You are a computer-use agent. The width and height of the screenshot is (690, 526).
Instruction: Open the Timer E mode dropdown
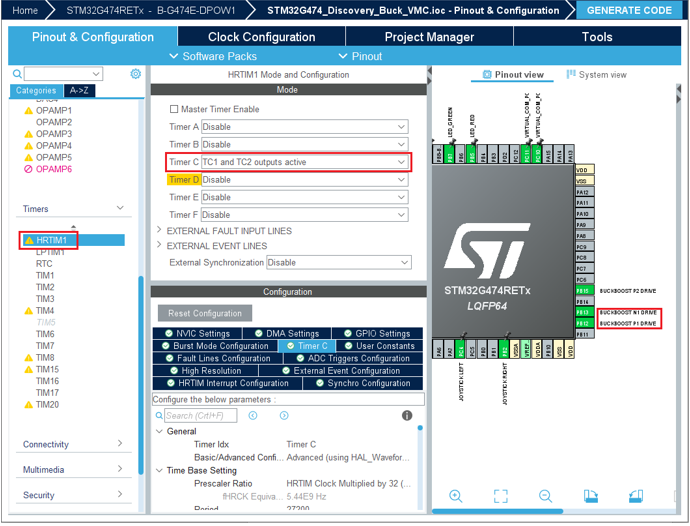(x=305, y=197)
